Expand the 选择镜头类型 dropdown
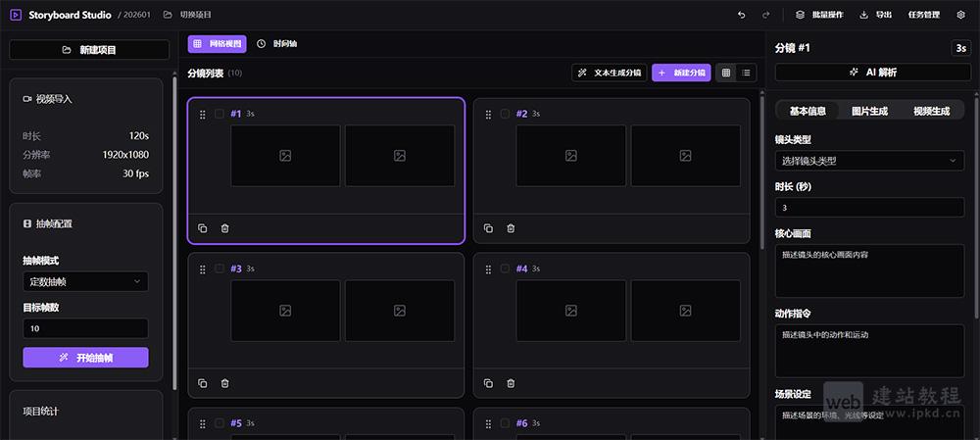The width and height of the screenshot is (980, 440). pyautogui.click(x=869, y=161)
